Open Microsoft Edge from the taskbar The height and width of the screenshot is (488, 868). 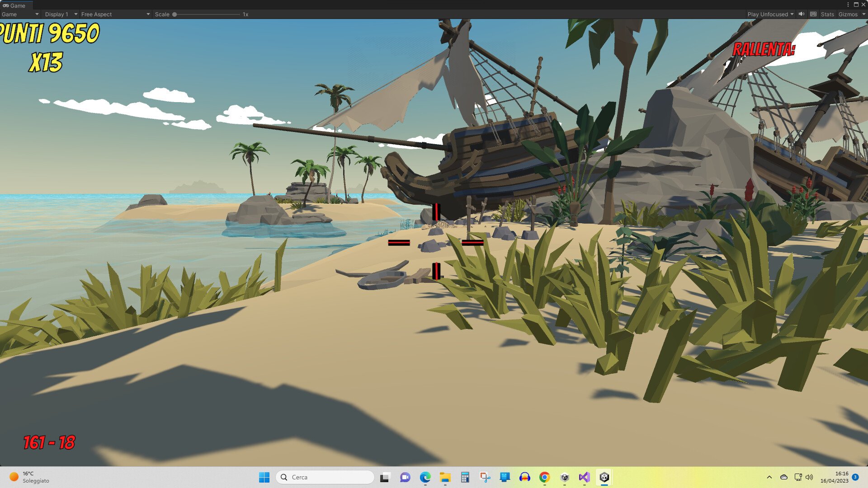425,477
